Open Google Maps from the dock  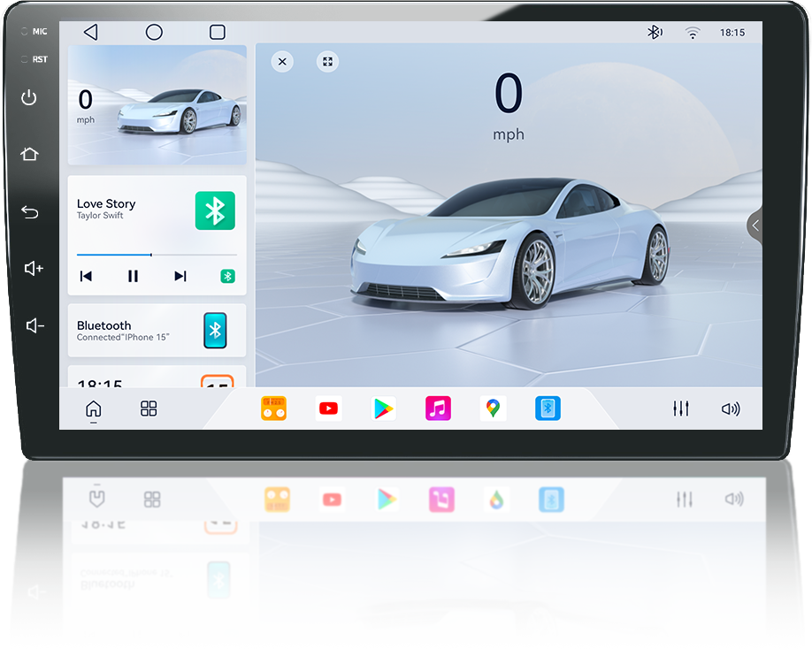coord(493,408)
